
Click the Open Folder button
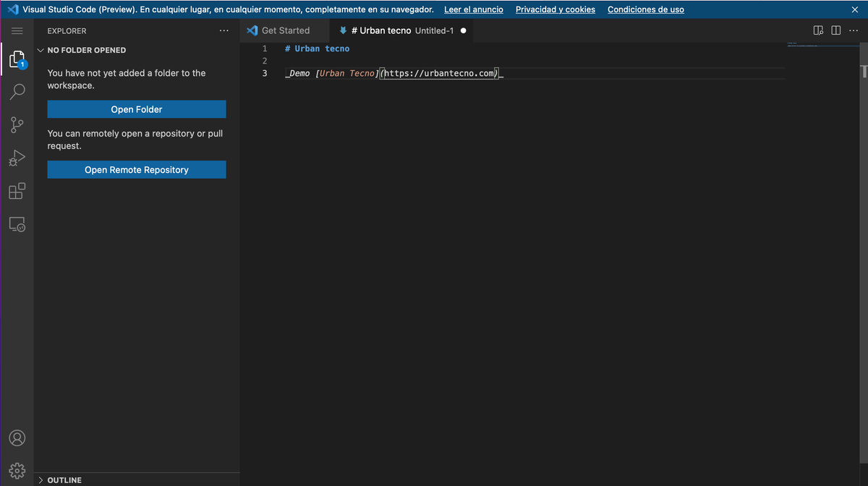[x=136, y=108]
